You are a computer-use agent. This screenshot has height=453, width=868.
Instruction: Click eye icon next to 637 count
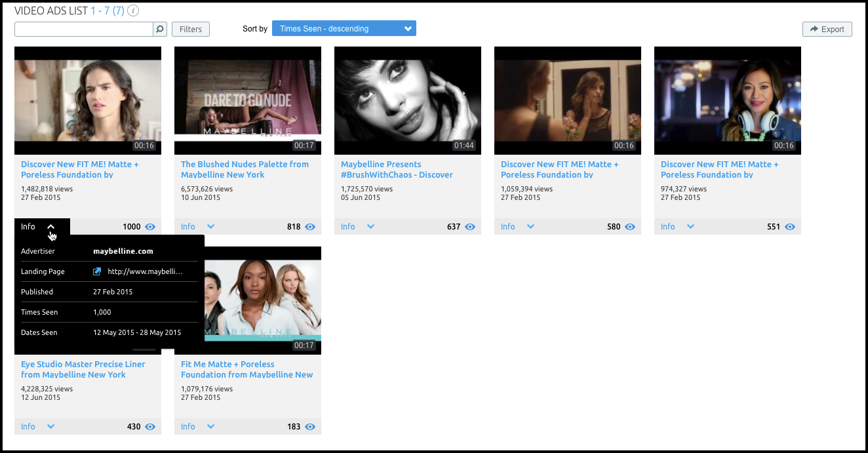(471, 227)
